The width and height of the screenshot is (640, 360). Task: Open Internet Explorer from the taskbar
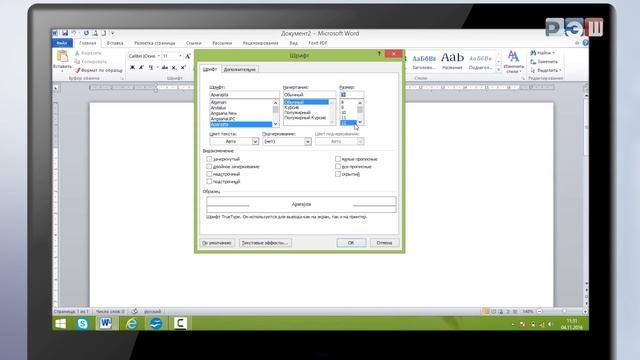131,324
